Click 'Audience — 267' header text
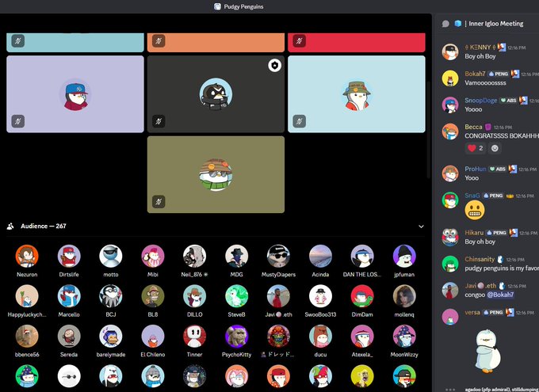The width and height of the screenshot is (539, 392). pyautogui.click(x=44, y=226)
